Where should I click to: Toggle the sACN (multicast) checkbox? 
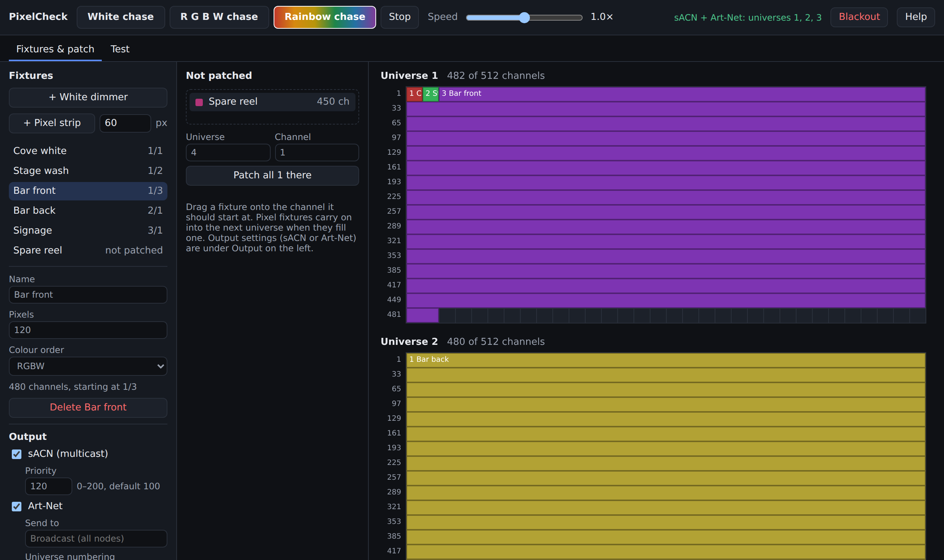tap(17, 454)
